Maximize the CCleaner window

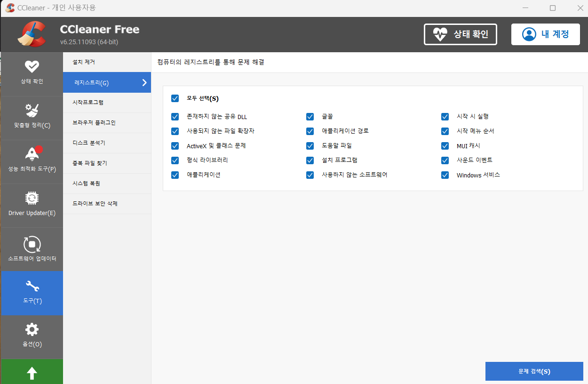coord(553,8)
